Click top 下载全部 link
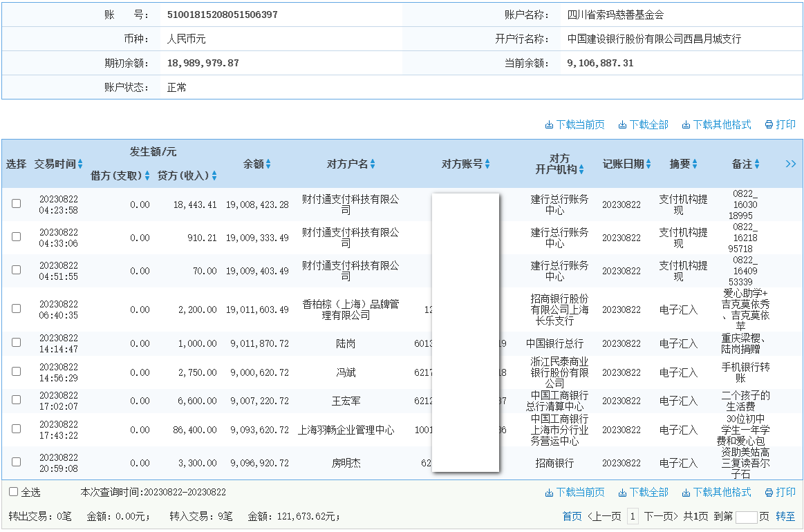The width and height of the screenshot is (804, 532). point(648,125)
